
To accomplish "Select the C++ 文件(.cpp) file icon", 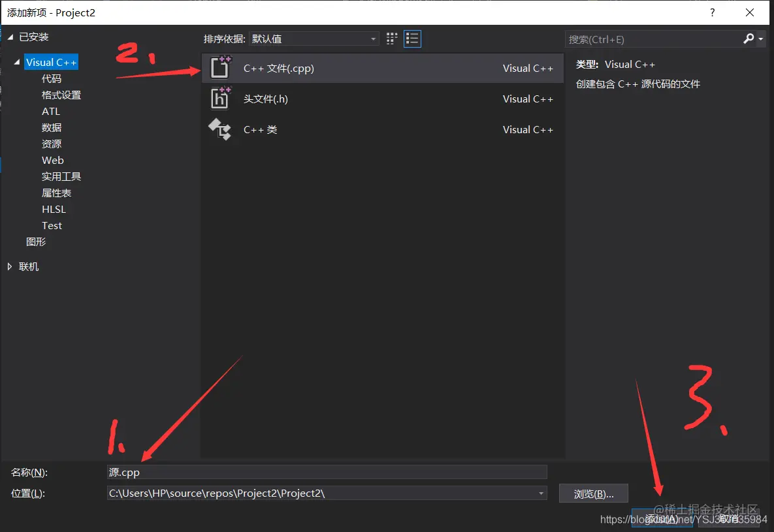I will 220,68.
